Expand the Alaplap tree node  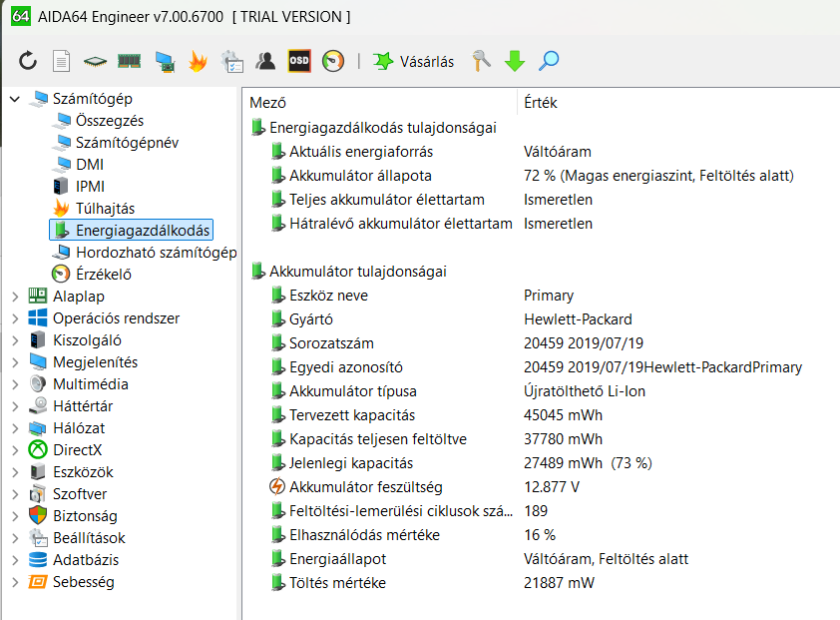15,297
